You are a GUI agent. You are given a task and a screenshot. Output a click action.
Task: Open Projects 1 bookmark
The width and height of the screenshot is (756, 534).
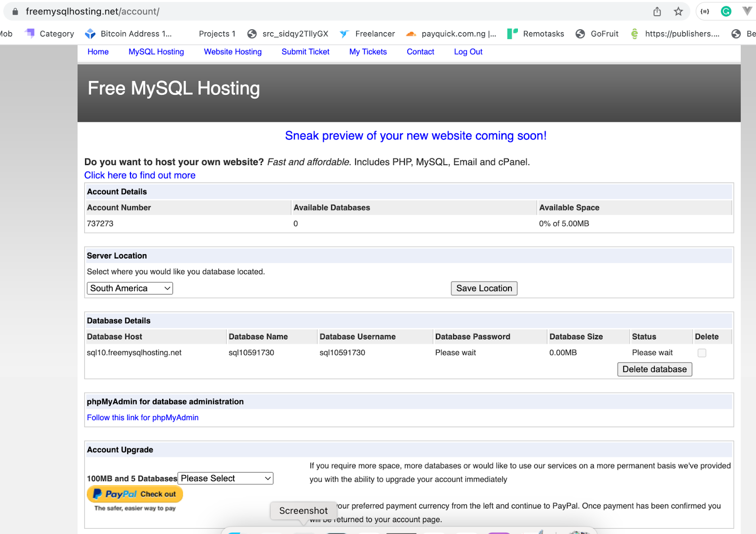point(217,34)
